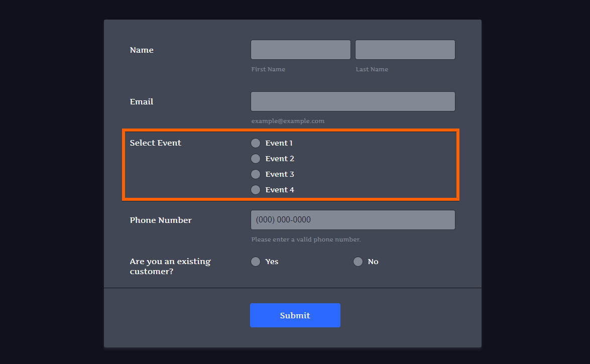Select the Event 1 radio button
Viewport: 590px width, 364px height.
click(256, 143)
